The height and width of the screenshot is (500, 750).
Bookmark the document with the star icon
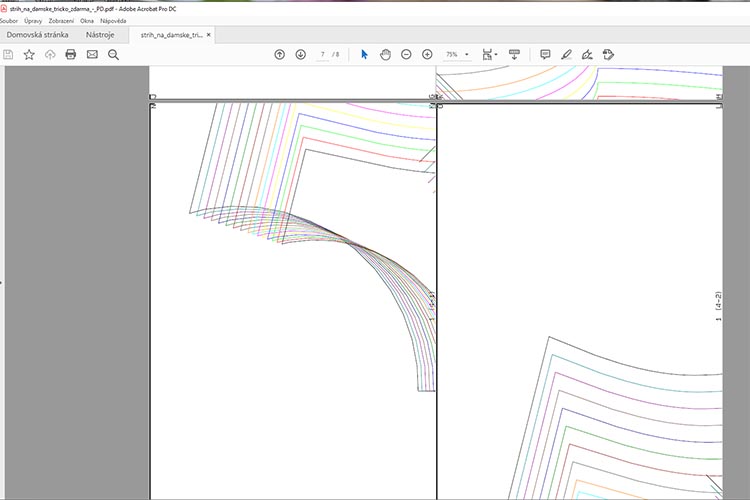click(29, 54)
